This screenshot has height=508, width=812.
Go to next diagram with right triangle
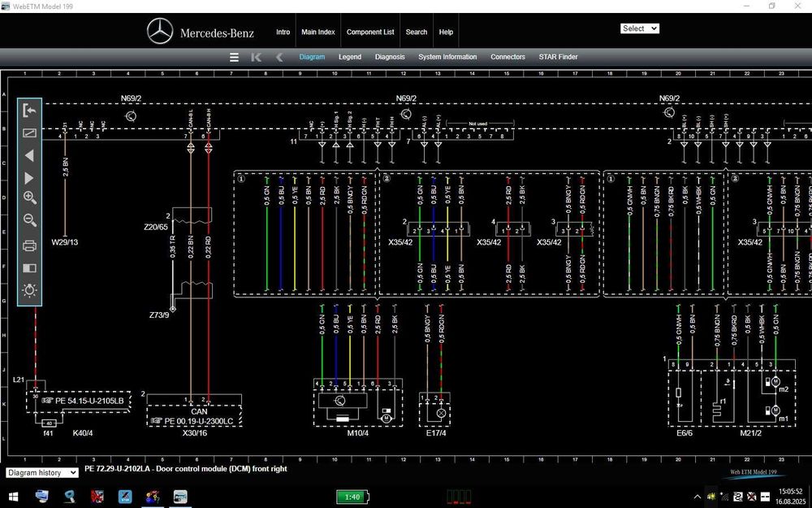coord(29,178)
